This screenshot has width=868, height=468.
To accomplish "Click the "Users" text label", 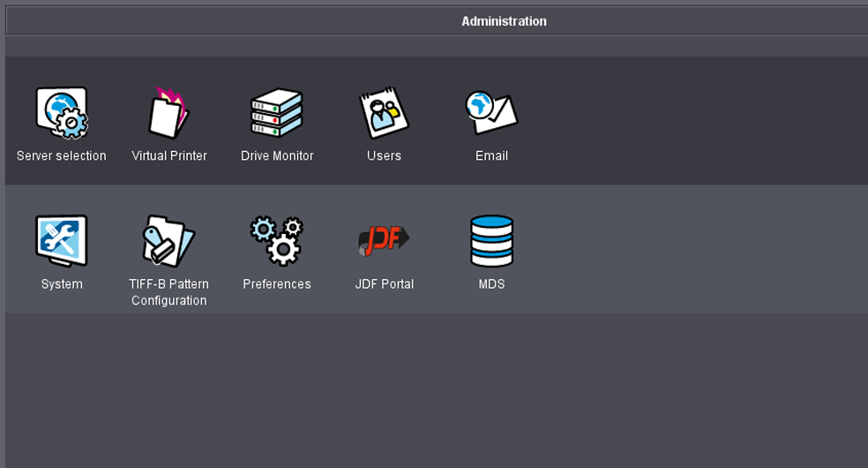I will click(384, 156).
